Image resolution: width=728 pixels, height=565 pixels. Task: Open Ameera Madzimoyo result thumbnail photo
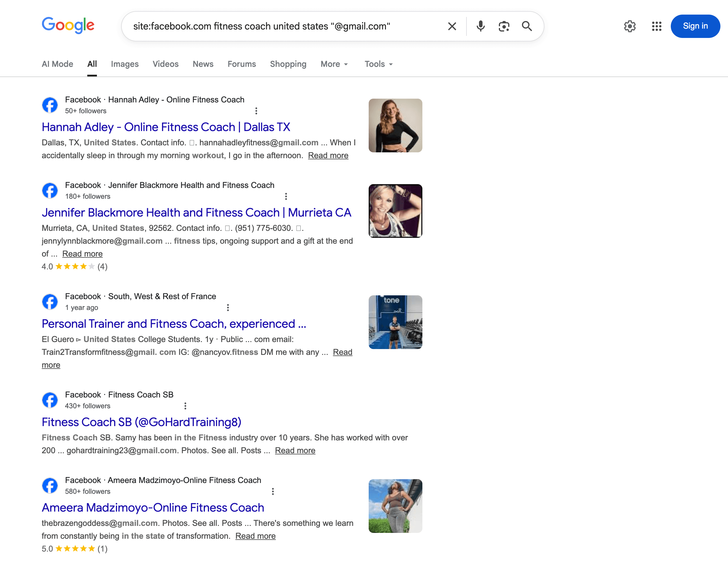tap(395, 506)
